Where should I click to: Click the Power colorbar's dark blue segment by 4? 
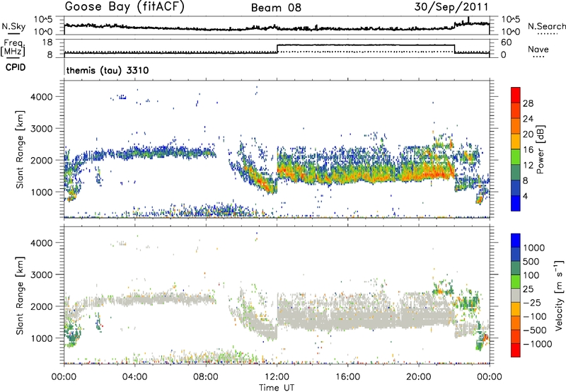[516, 188]
